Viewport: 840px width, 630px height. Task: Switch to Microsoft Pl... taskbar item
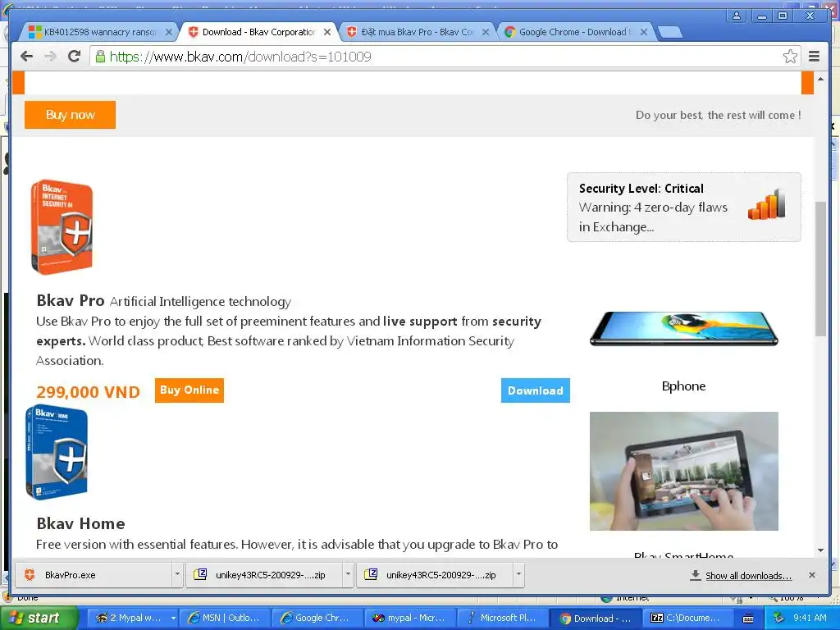click(503, 619)
